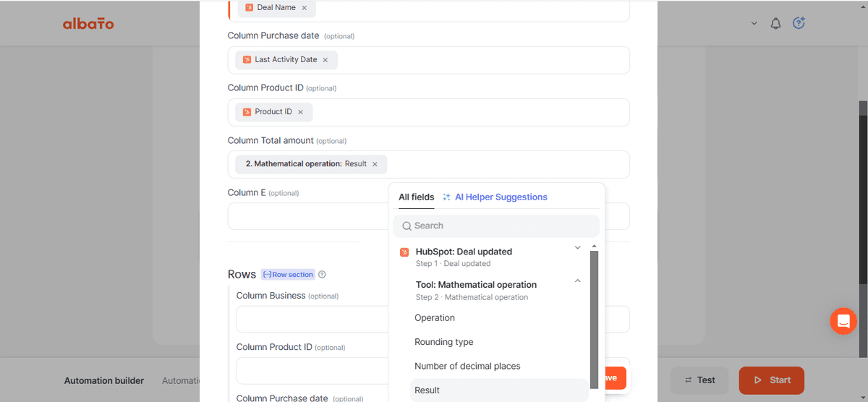This screenshot has width=868, height=402.
Task: Choose the Rounding type field
Action: tap(444, 342)
